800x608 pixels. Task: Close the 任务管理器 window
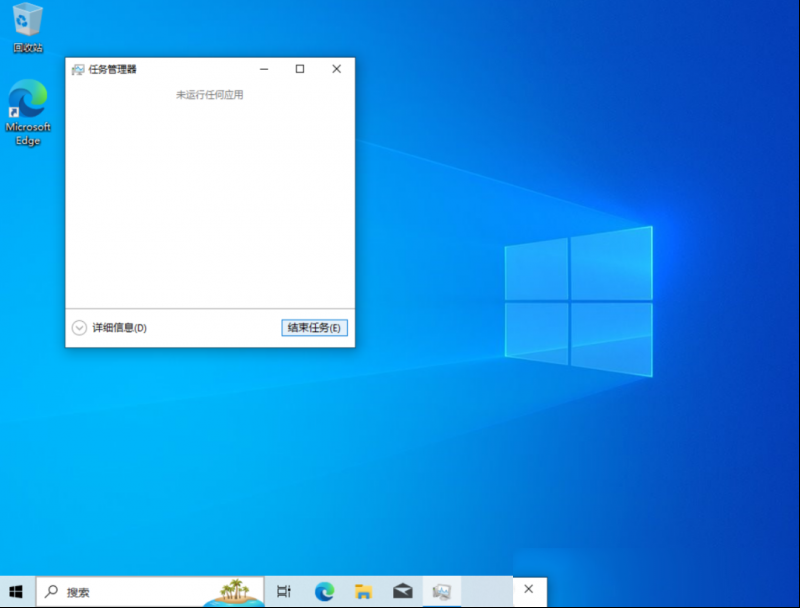click(337, 69)
